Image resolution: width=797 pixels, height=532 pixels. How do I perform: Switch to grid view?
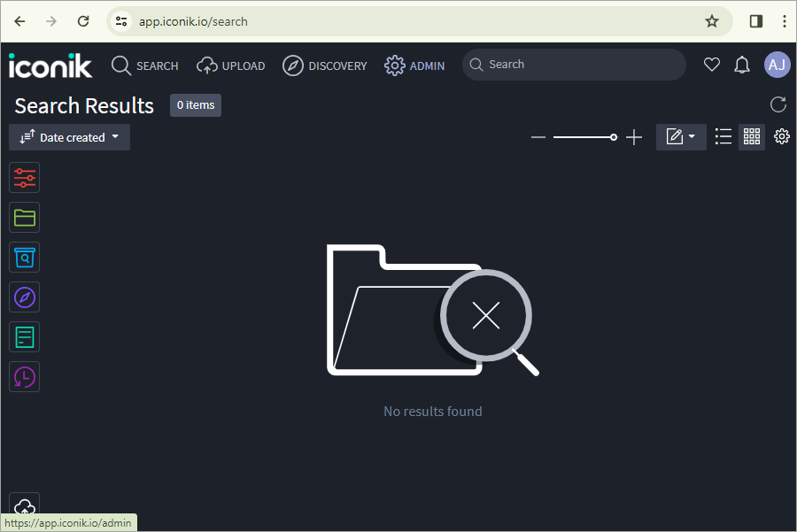pyautogui.click(x=752, y=136)
